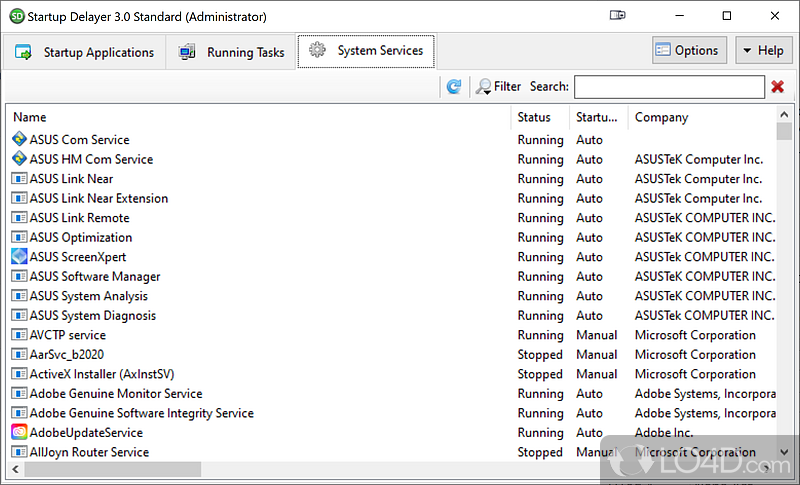This screenshot has height=485, width=800.
Task: Click the Startup Delayer app icon in title bar
Action: pos(16,16)
